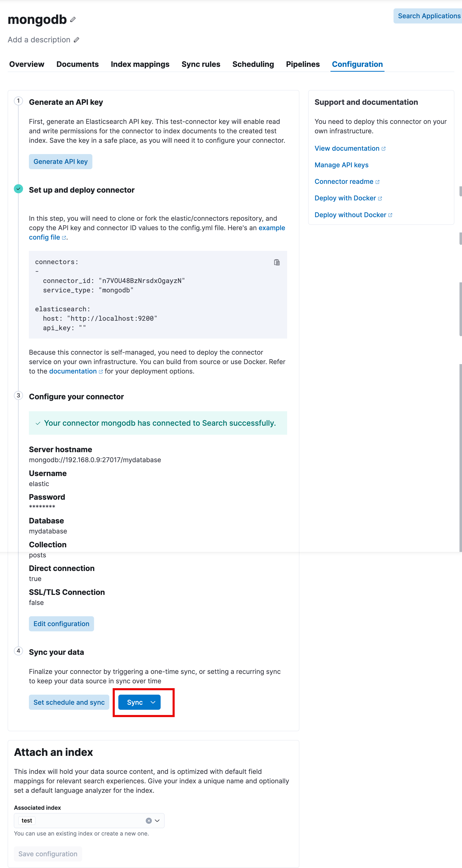Switch to the Pipelines tab
Viewport: 462px width, 868px height.
[x=302, y=64]
